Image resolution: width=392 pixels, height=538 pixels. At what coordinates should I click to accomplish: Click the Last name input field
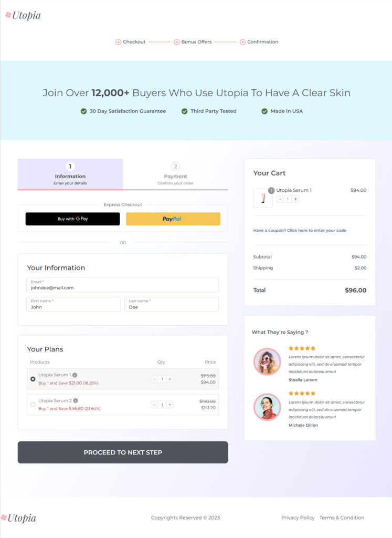[172, 304]
